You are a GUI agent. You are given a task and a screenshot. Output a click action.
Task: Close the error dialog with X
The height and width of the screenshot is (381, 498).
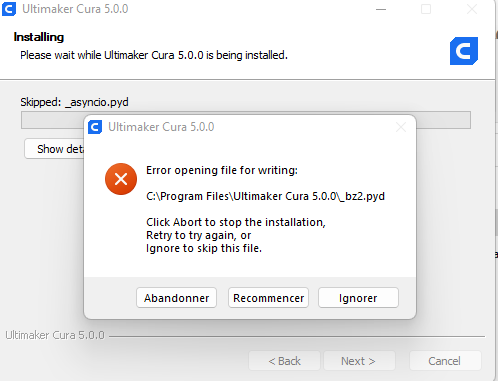(401, 127)
